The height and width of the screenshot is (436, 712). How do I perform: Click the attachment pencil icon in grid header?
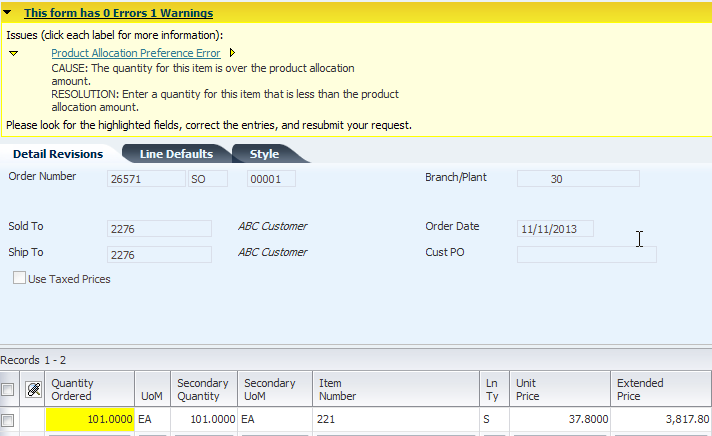(34, 389)
